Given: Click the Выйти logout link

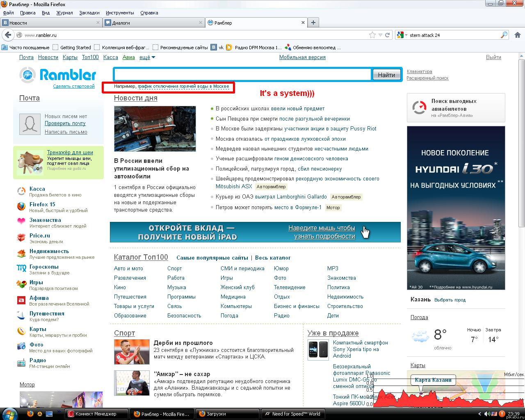Looking at the screenshot, I should tap(493, 57).
